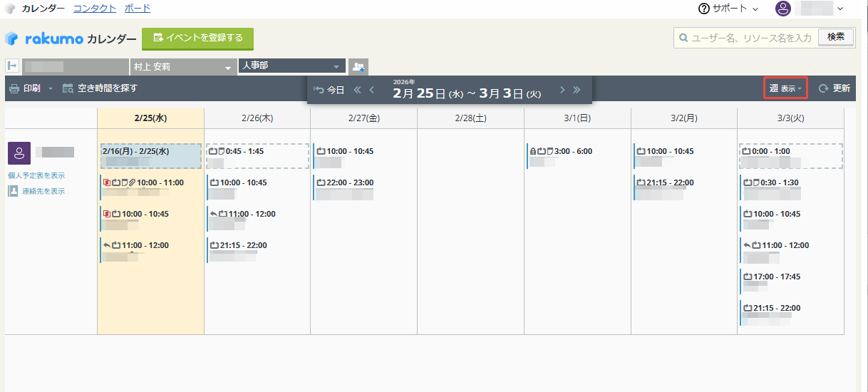
Task: Open the 2/26 0:45 - 1:45 event
Action: tap(258, 156)
